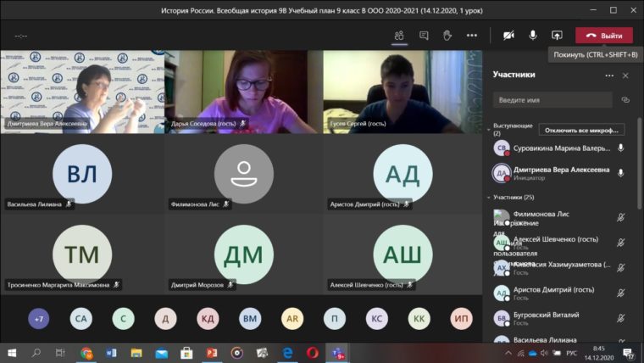Open more actions ellipsis in meeting toolbar

click(472, 36)
